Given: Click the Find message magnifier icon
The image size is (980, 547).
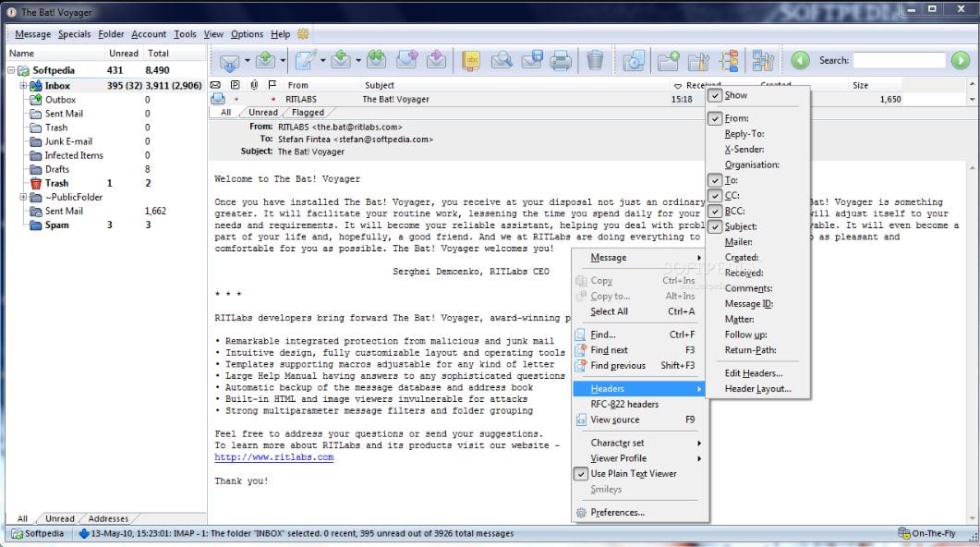Looking at the screenshot, I should pyautogui.click(x=502, y=61).
